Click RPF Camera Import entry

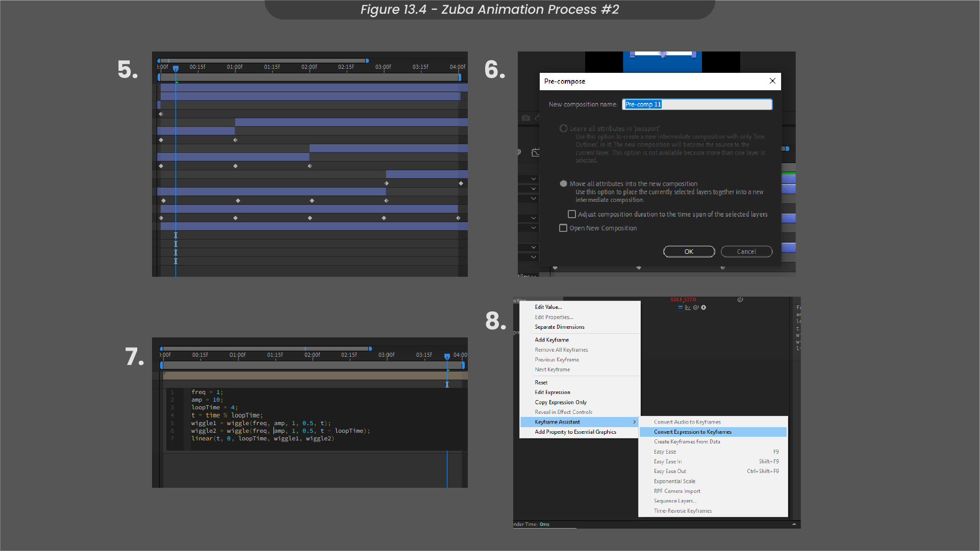click(x=677, y=491)
